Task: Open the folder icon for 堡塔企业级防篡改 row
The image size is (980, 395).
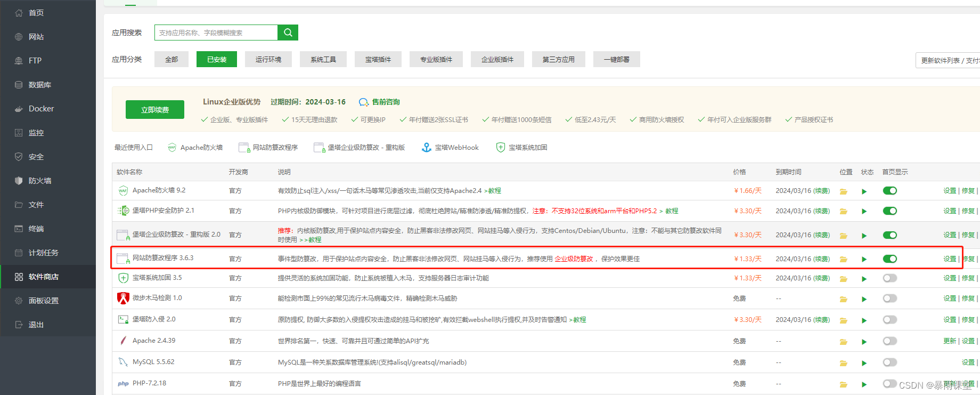Action: (x=844, y=236)
